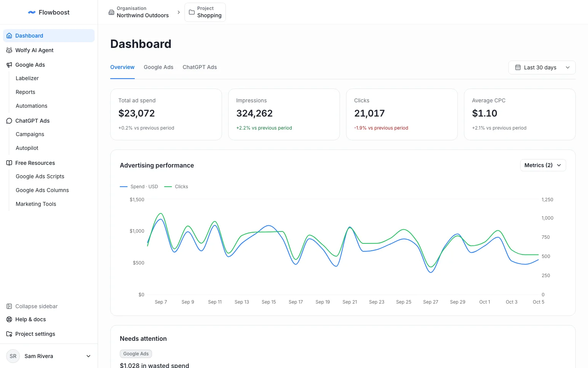588x368 pixels.
Task: Click the Collapse sidebar icon
Action: coord(9,306)
